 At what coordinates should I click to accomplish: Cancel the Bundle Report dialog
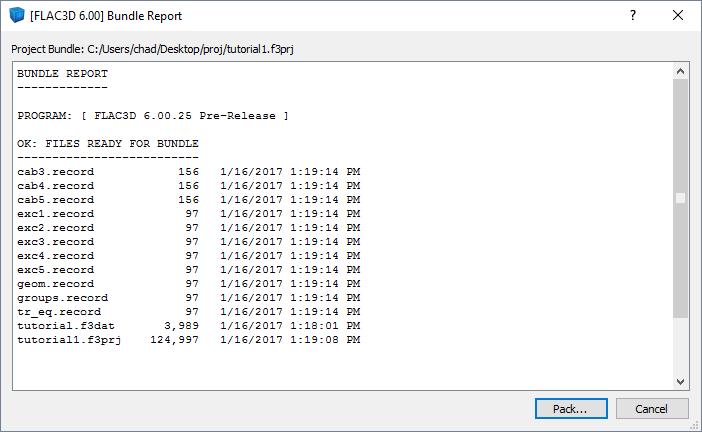pyautogui.click(x=652, y=409)
